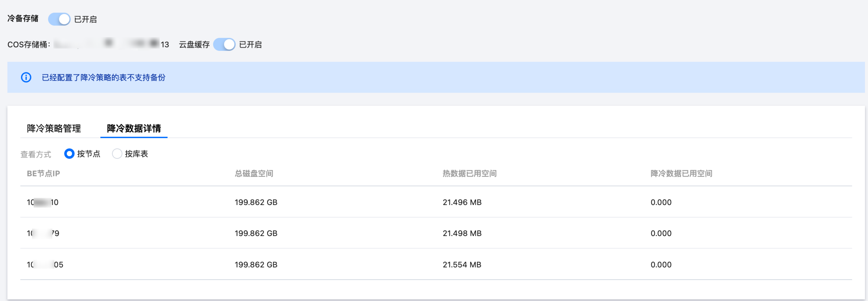This screenshot has height=301, width=868.
Task: Click the BE节点IP column header
Action: 43,173
